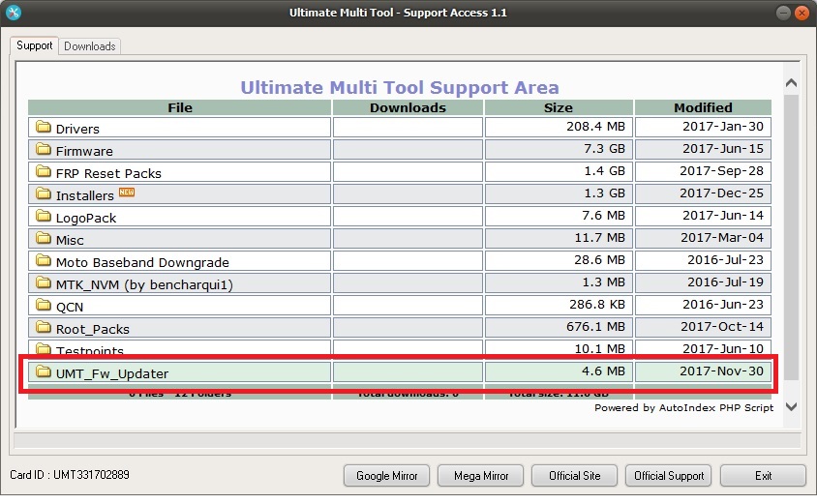Click the QCN folder icon

(x=44, y=305)
